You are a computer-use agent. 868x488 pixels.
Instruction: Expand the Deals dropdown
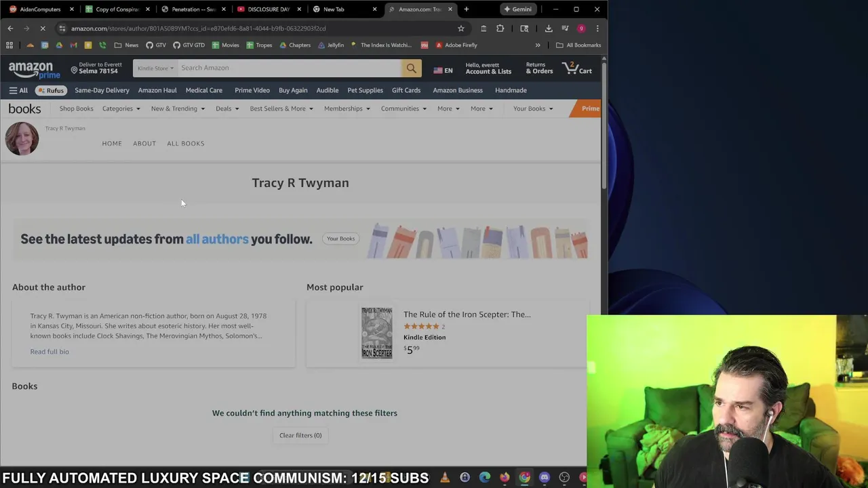tap(227, 108)
